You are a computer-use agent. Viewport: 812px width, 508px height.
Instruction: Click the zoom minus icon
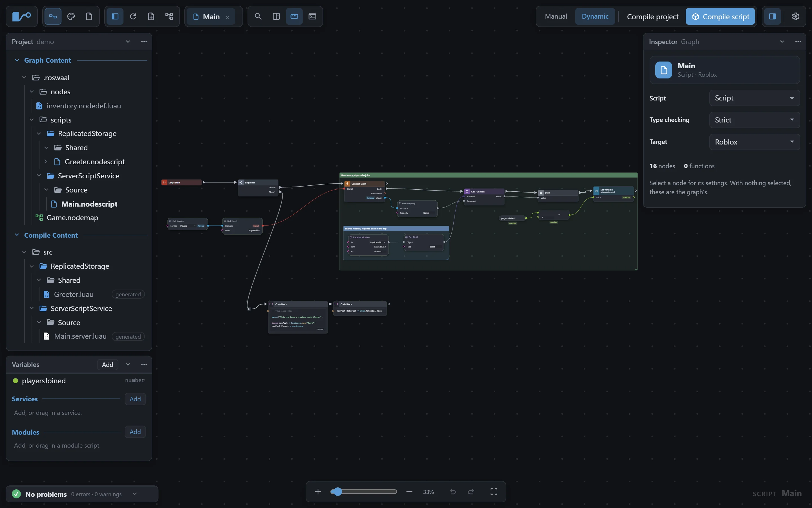point(409,492)
